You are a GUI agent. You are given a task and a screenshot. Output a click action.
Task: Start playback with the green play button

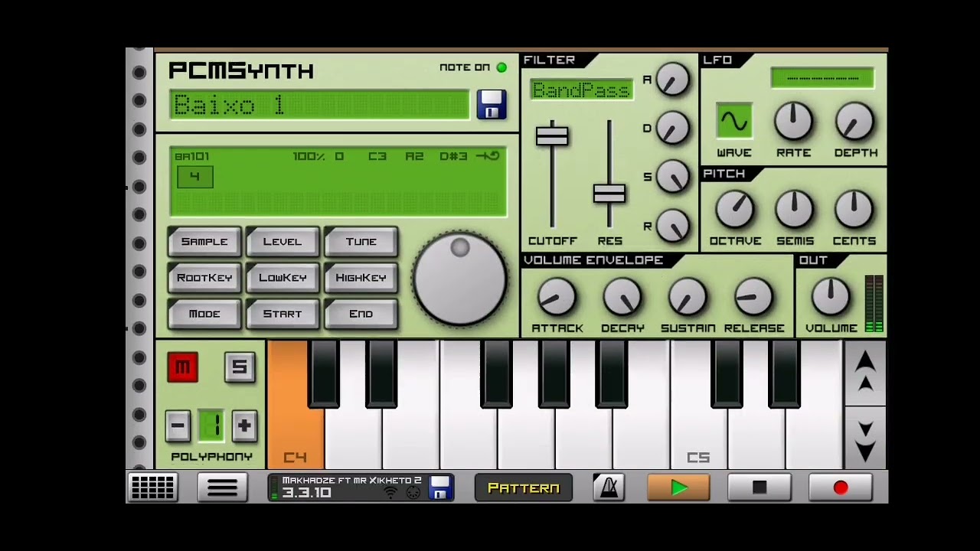(678, 487)
